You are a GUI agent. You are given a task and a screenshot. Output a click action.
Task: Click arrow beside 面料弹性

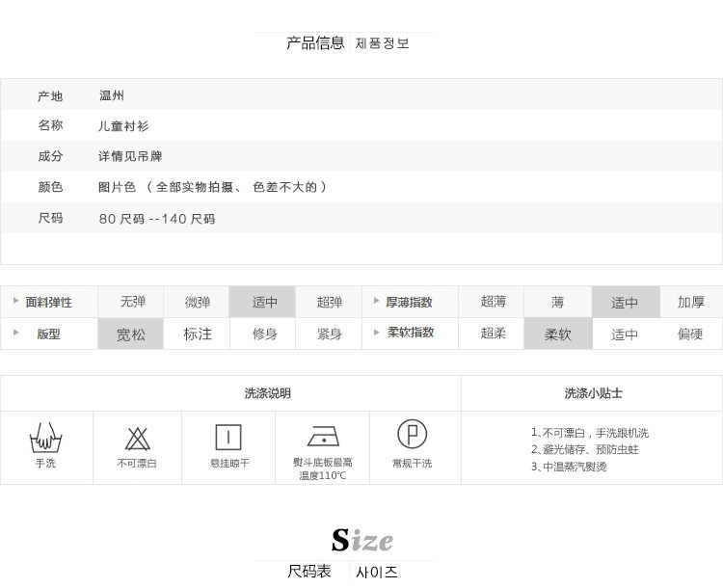[16, 301]
